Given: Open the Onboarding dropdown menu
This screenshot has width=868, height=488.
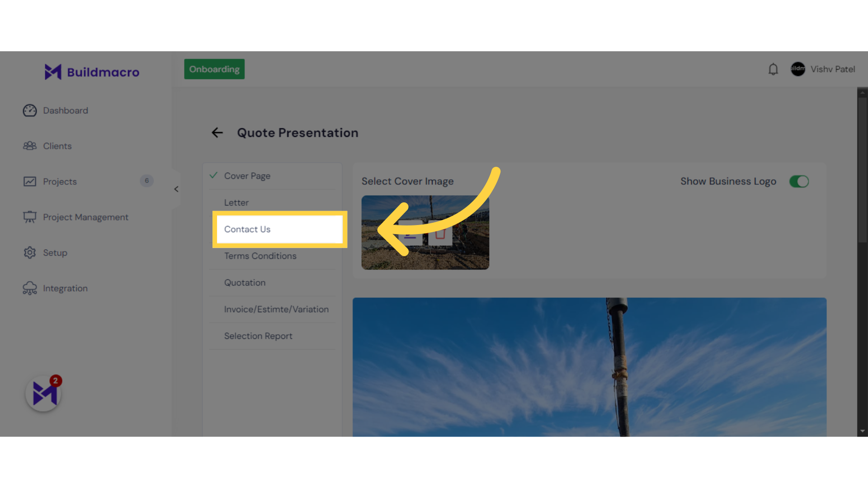Looking at the screenshot, I should [x=214, y=69].
